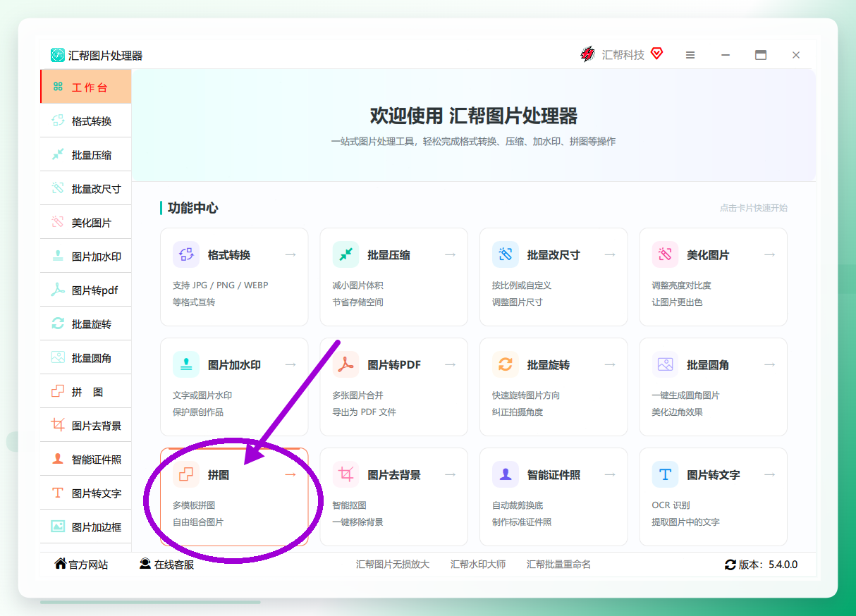The image size is (856, 616).
Task: Click the 图片转文字 sidebar icon
Action: coord(58,493)
